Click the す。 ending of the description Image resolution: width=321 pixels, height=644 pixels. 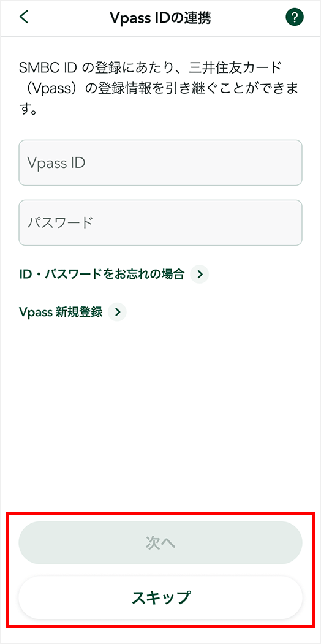(28, 111)
